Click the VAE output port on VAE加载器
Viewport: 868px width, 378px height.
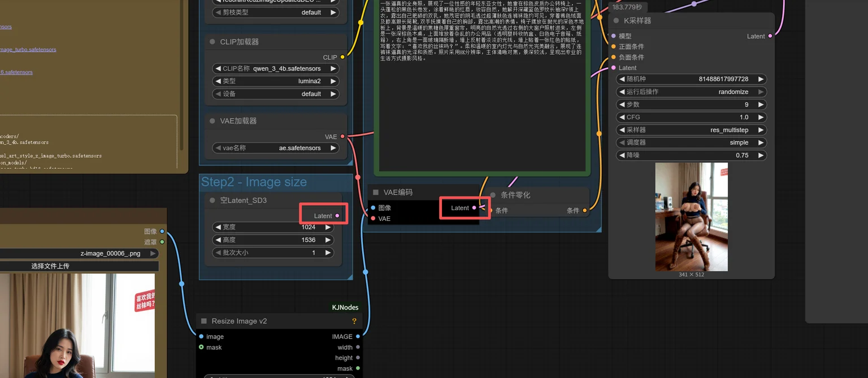342,137
